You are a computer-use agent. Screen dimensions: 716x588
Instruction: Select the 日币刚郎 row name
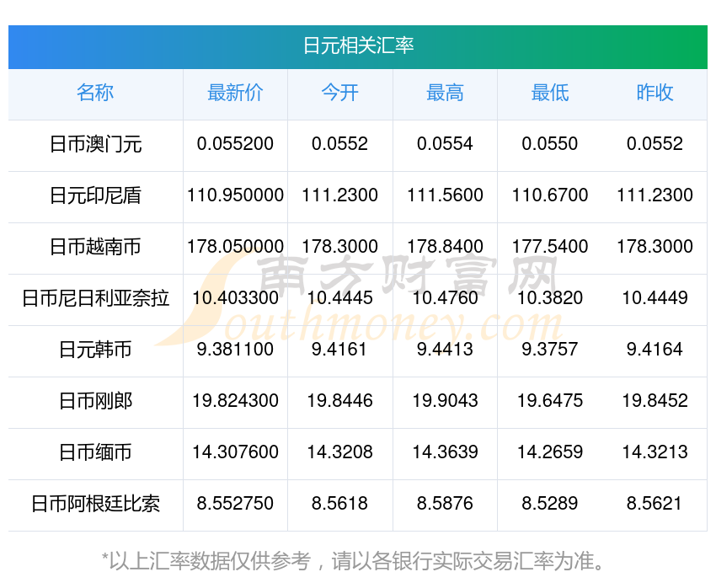coord(95,401)
